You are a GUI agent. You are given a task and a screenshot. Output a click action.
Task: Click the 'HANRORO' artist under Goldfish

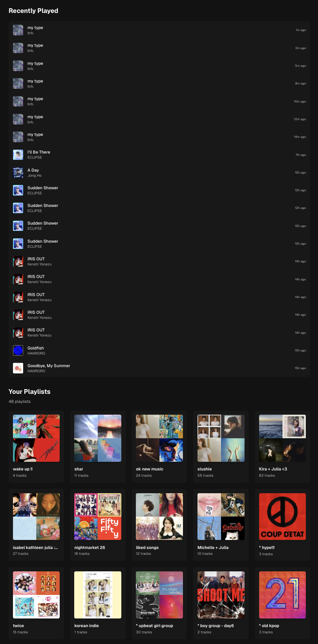point(36,353)
